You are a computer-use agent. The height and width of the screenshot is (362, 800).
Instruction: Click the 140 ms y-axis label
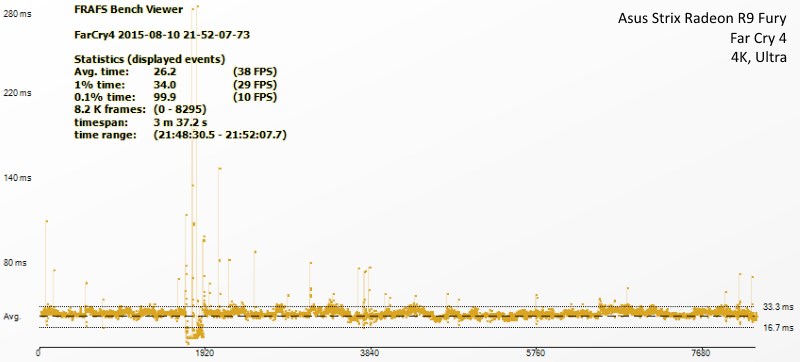18,178
